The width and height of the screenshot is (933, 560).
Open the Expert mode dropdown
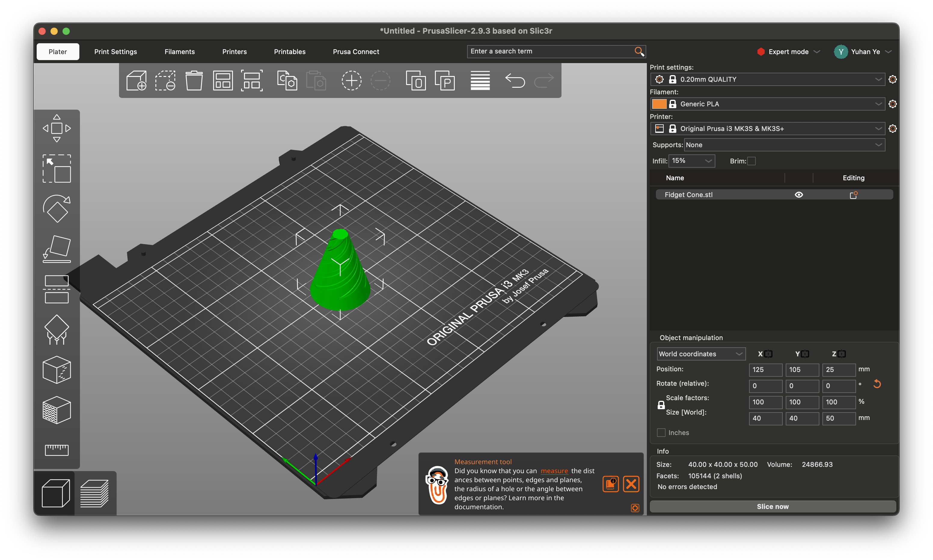(788, 52)
